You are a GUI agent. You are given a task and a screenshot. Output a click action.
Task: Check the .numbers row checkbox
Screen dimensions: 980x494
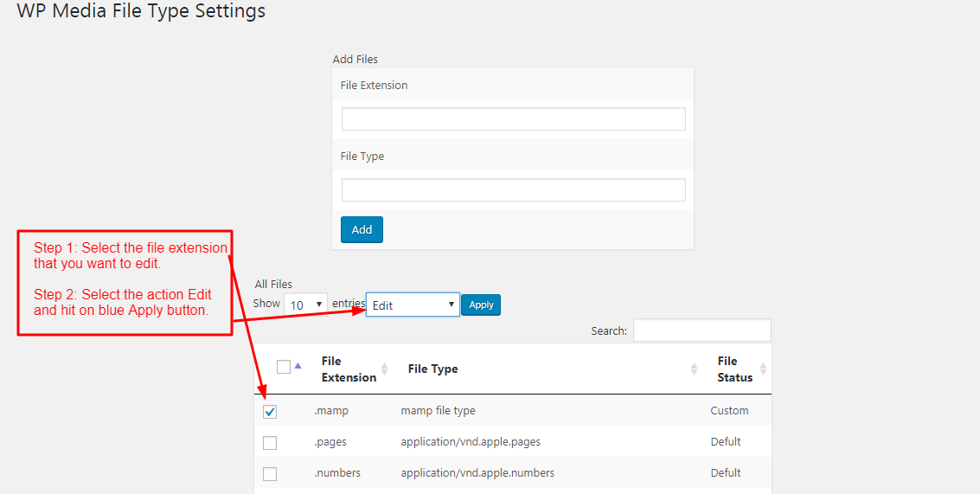tap(270, 474)
